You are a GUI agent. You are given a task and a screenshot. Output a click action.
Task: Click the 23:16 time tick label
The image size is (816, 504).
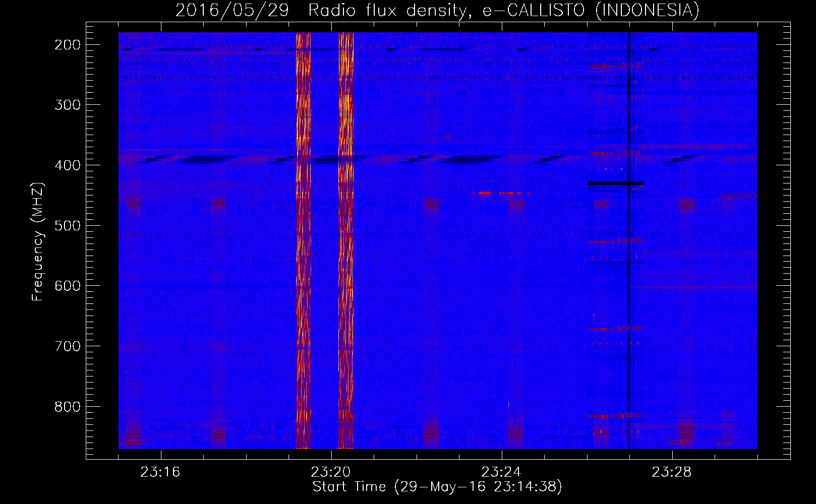160,472
